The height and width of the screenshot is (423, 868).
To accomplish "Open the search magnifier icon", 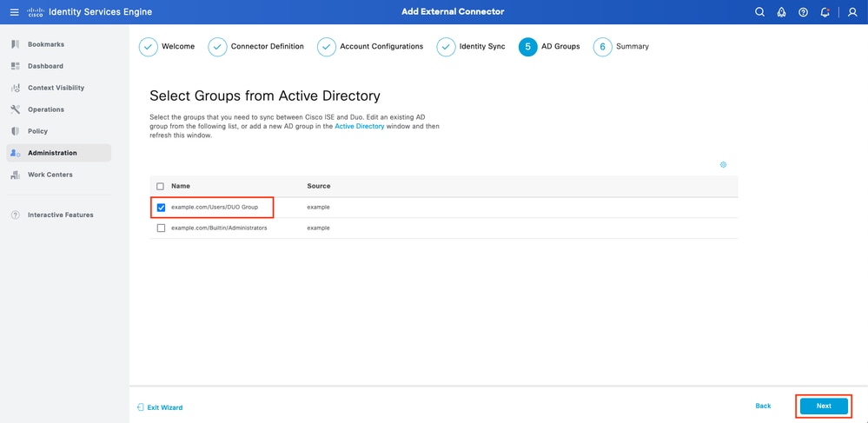I will click(x=759, y=12).
